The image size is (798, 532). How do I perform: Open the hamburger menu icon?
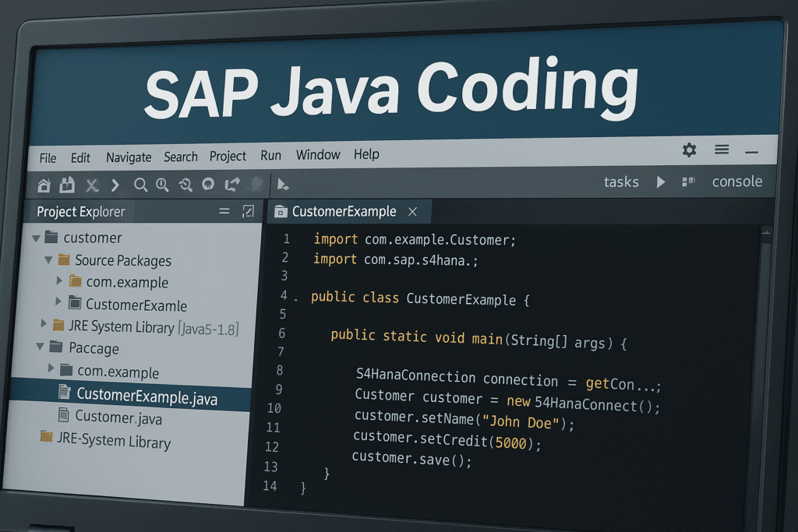coord(722,150)
